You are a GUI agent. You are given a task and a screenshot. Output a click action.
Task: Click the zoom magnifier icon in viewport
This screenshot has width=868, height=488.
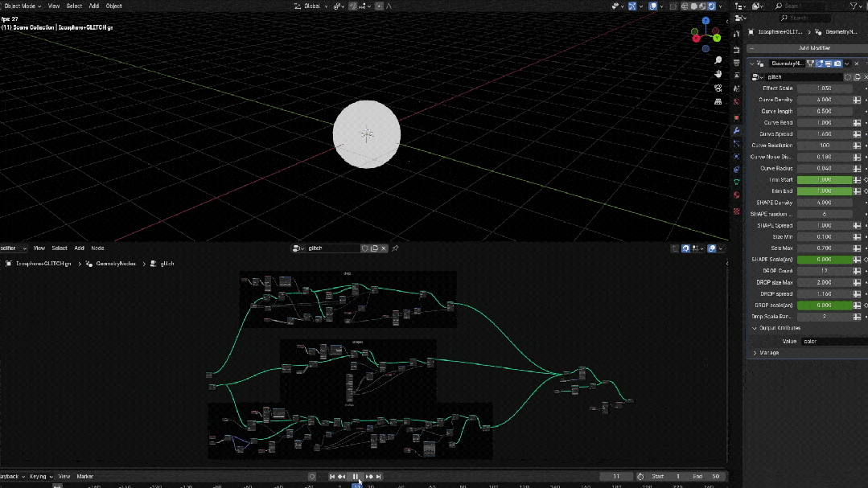click(x=718, y=60)
